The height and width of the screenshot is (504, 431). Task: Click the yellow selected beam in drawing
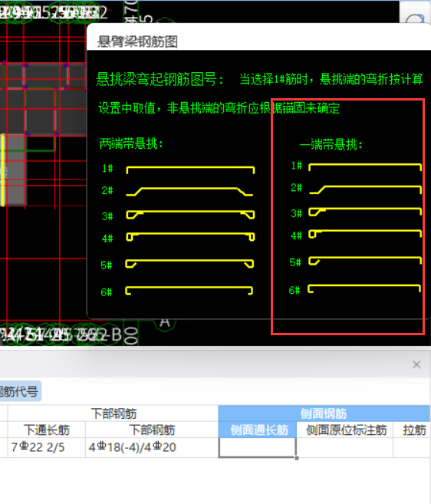point(2,170)
